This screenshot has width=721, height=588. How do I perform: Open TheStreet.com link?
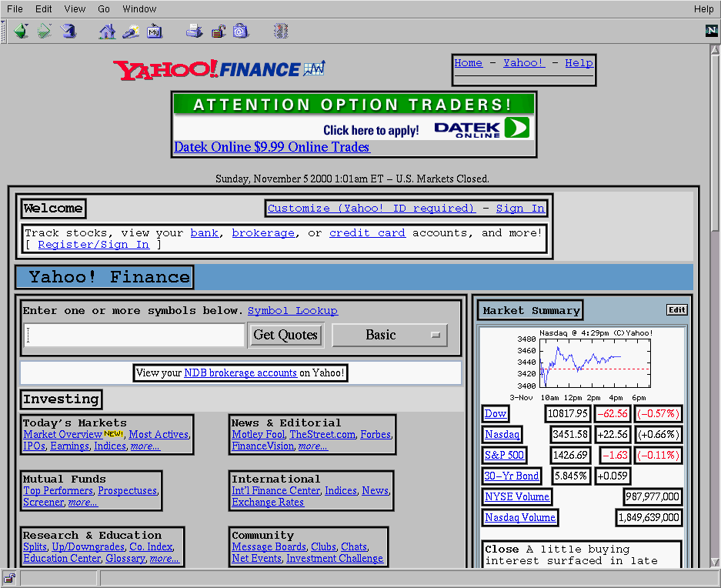click(x=322, y=434)
